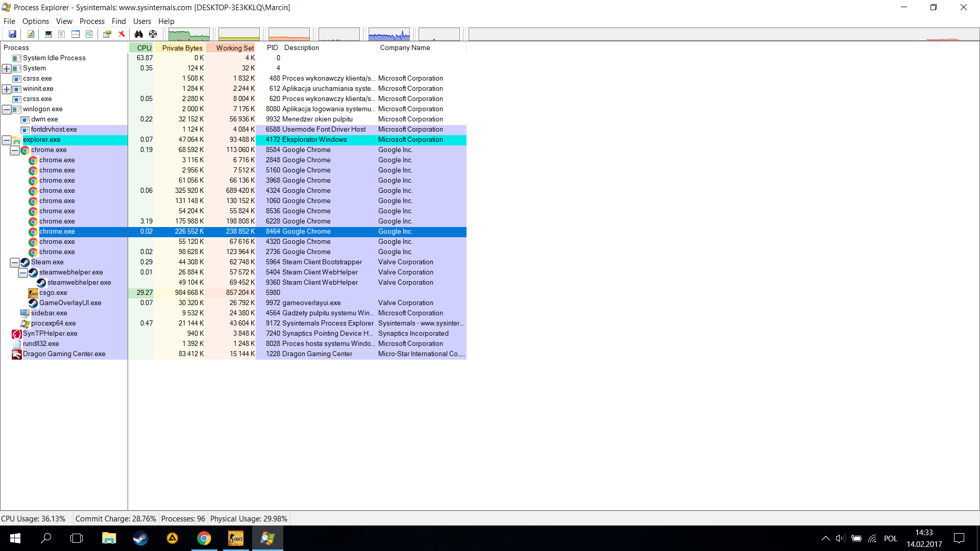This screenshot has width=980, height=551.
Task: Open the Find menu
Action: tap(119, 21)
